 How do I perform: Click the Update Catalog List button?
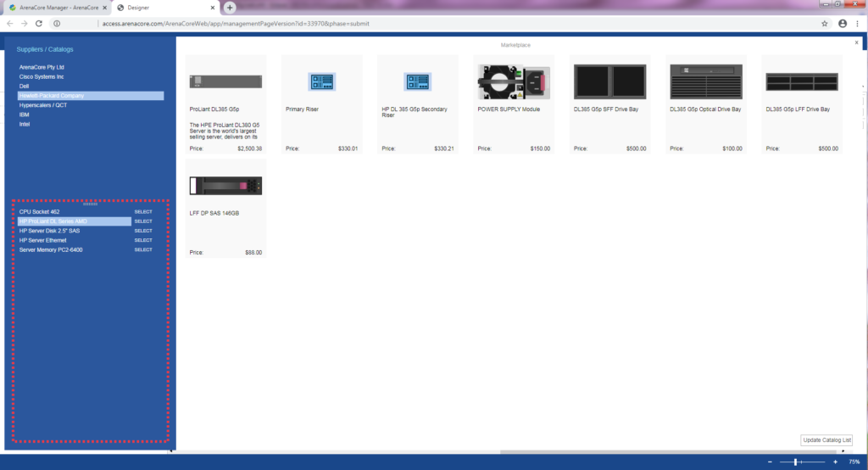(x=826, y=440)
